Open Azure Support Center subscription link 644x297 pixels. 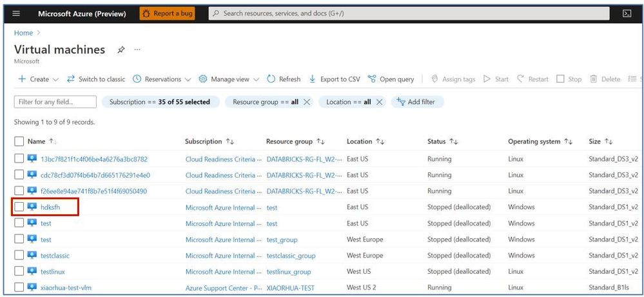point(224,288)
